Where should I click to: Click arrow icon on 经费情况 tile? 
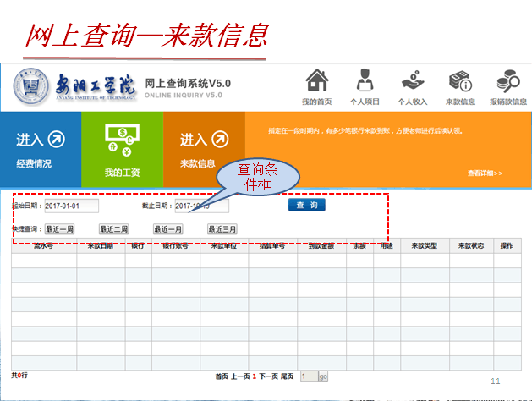click(57, 139)
